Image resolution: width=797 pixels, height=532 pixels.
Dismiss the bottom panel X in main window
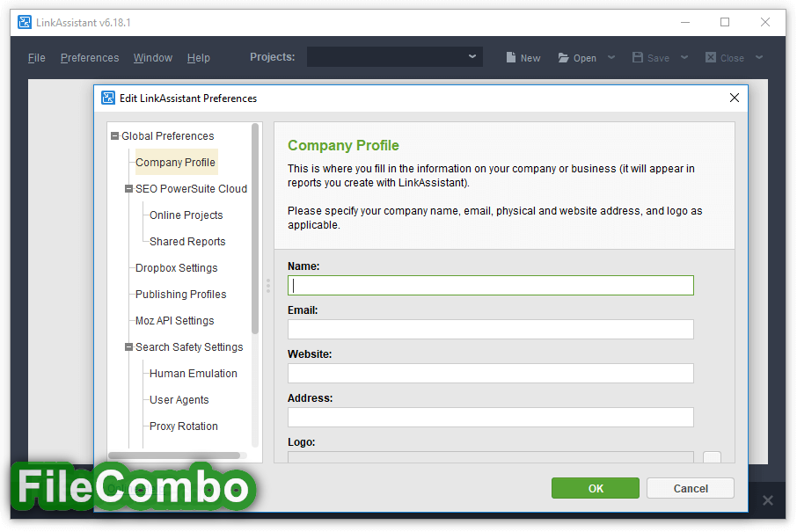point(767,500)
